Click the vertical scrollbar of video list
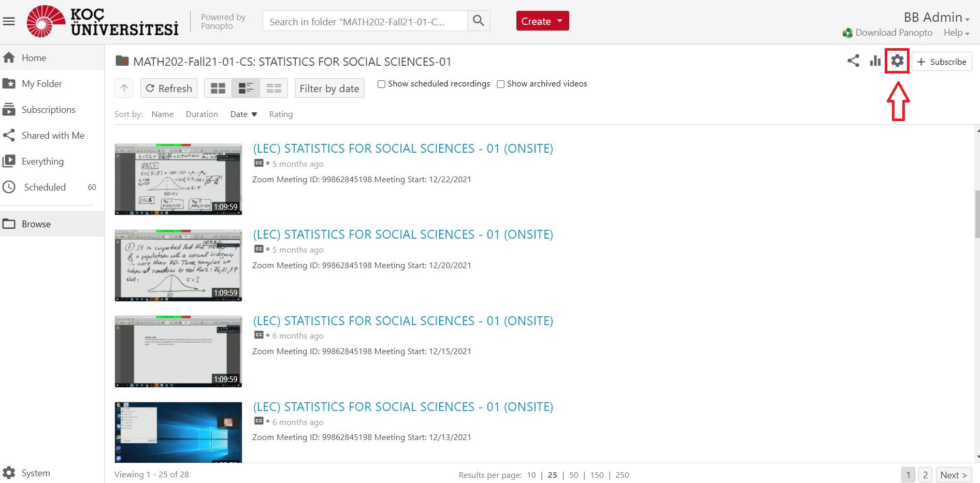This screenshot has height=483, width=980. (977, 215)
